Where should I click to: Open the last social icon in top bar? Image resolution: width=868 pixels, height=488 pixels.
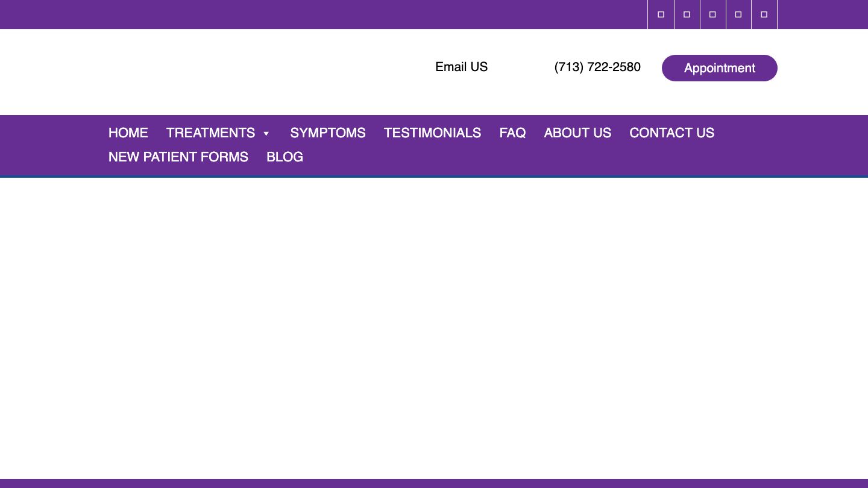[764, 14]
